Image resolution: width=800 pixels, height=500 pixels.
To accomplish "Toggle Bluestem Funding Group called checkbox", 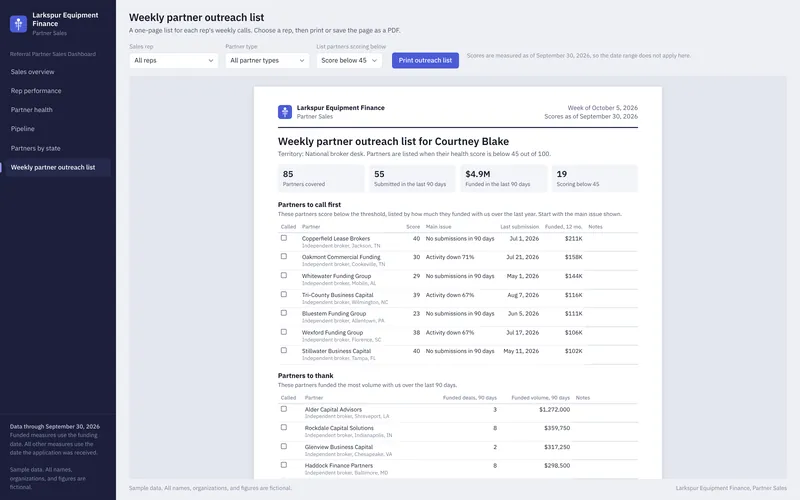I will 284,313.
